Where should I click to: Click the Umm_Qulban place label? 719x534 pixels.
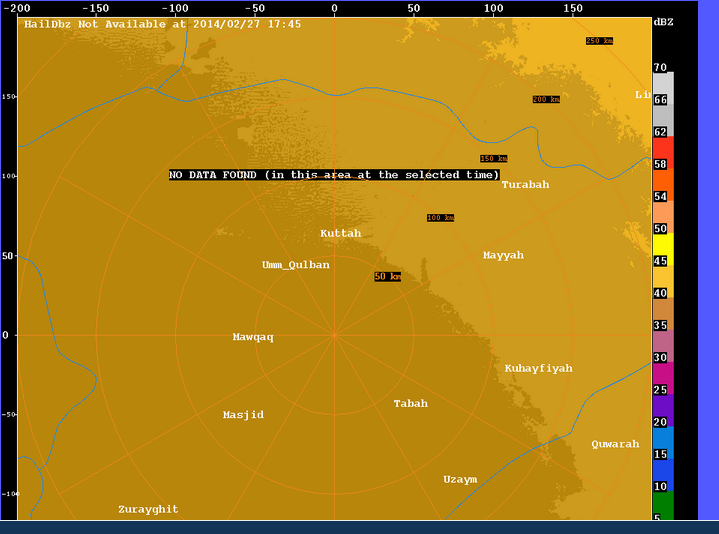point(296,265)
